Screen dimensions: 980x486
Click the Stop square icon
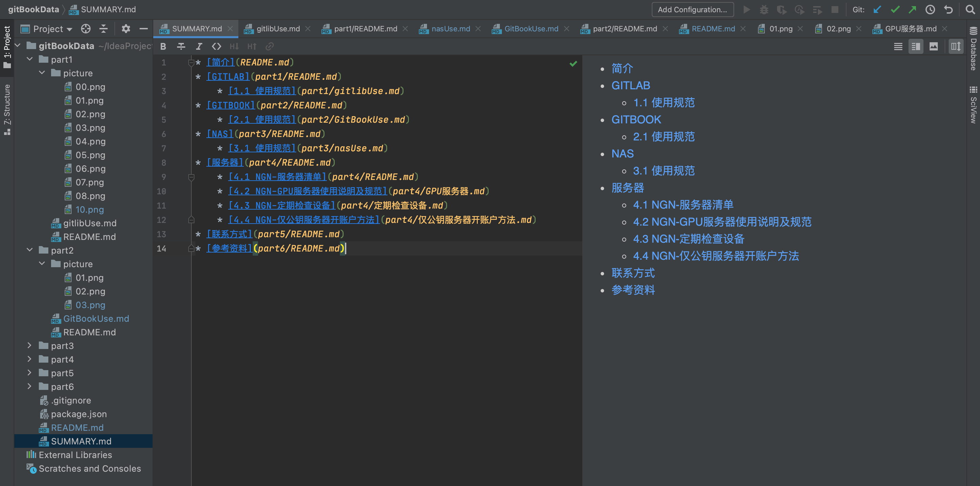coord(835,10)
